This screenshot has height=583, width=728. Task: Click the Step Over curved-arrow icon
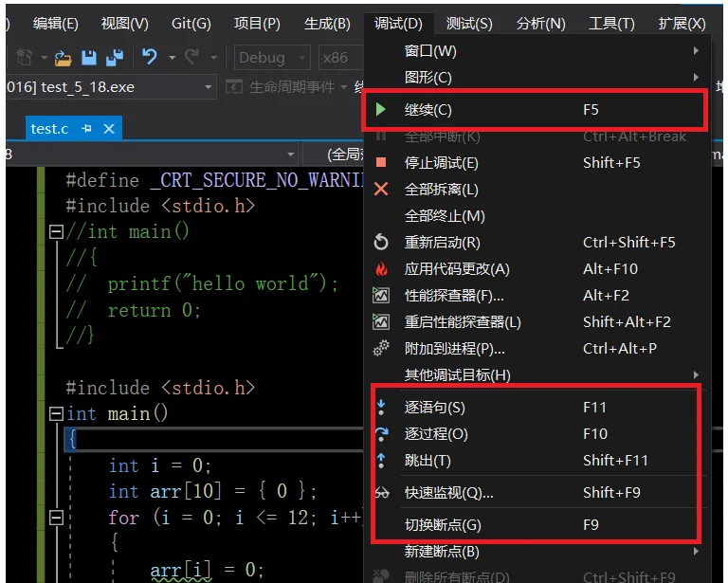click(x=381, y=433)
